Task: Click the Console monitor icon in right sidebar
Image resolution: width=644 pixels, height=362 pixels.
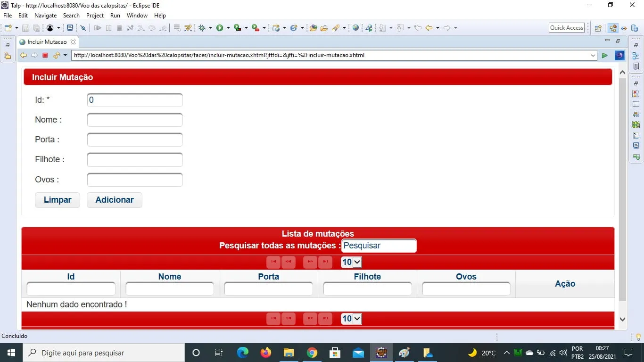Action: click(636, 146)
